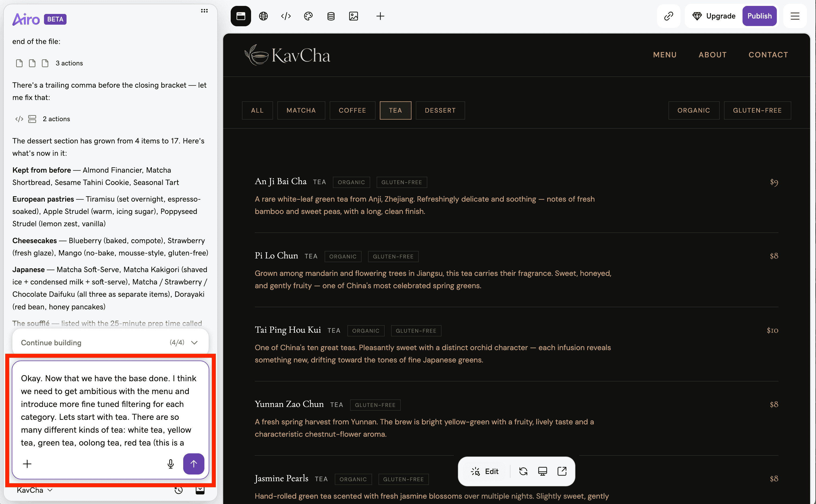Open the database icon in toolbar
816x504 pixels.
(331, 16)
